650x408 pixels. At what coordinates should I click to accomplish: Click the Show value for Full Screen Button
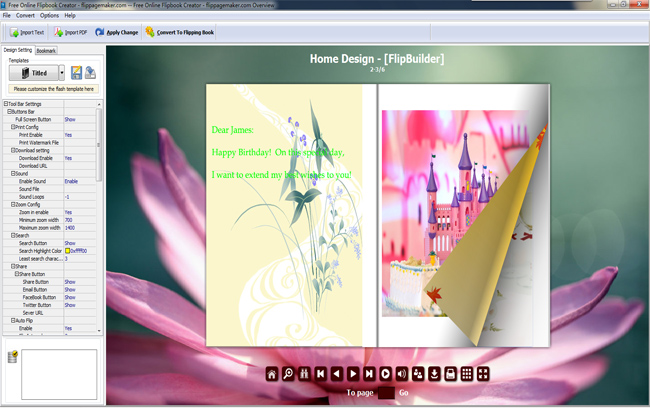(70, 119)
